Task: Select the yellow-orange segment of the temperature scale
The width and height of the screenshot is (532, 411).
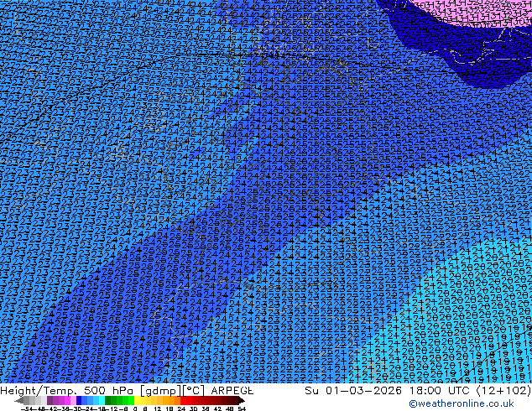Action: click(x=158, y=400)
